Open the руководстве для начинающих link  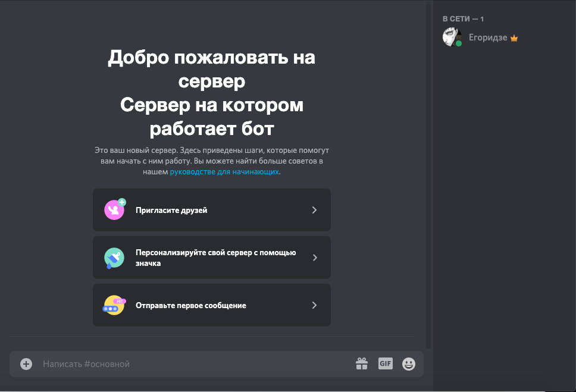pos(224,172)
